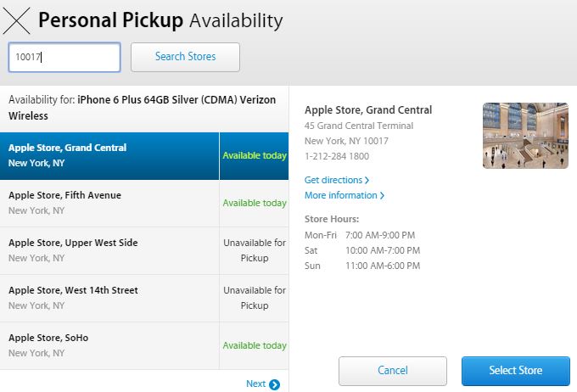Image resolution: width=577 pixels, height=392 pixels.
Task: Pick Apple Store, West 14th Street
Action: 109,298
